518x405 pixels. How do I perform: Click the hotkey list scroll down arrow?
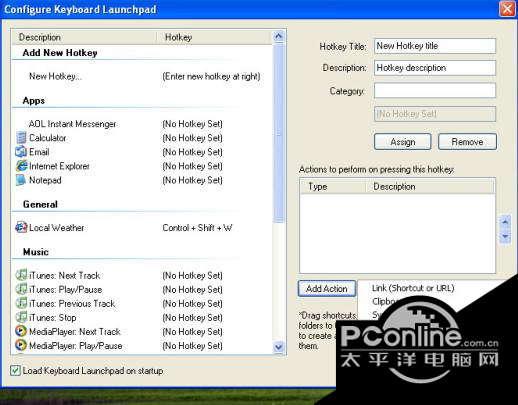point(279,347)
